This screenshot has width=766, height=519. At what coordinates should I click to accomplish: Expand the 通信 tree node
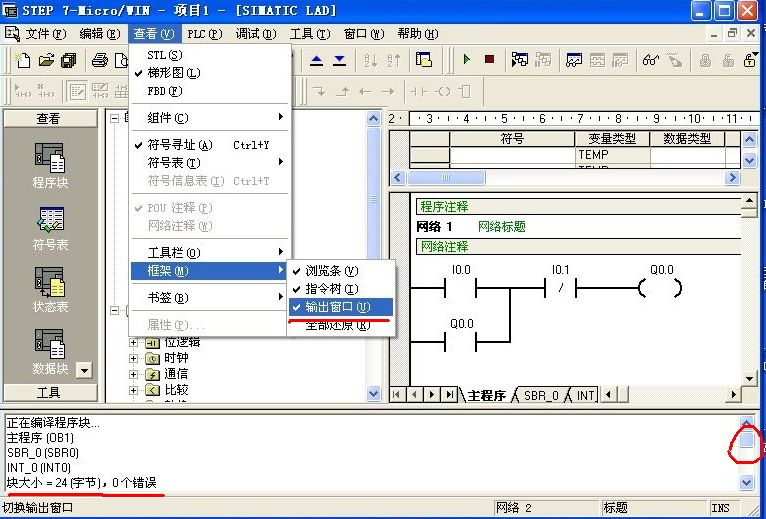(x=133, y=374)
